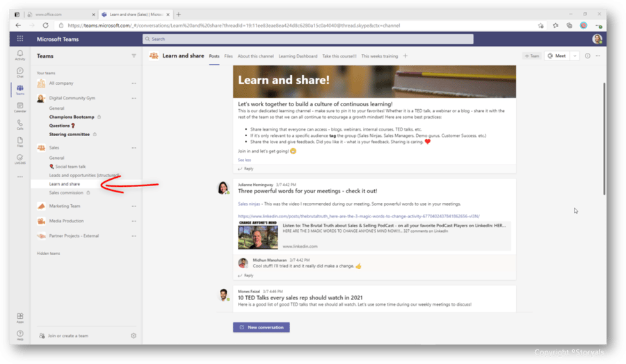Select Learn and share channel
The image size is (626, 364).
(x=64, y=184)
